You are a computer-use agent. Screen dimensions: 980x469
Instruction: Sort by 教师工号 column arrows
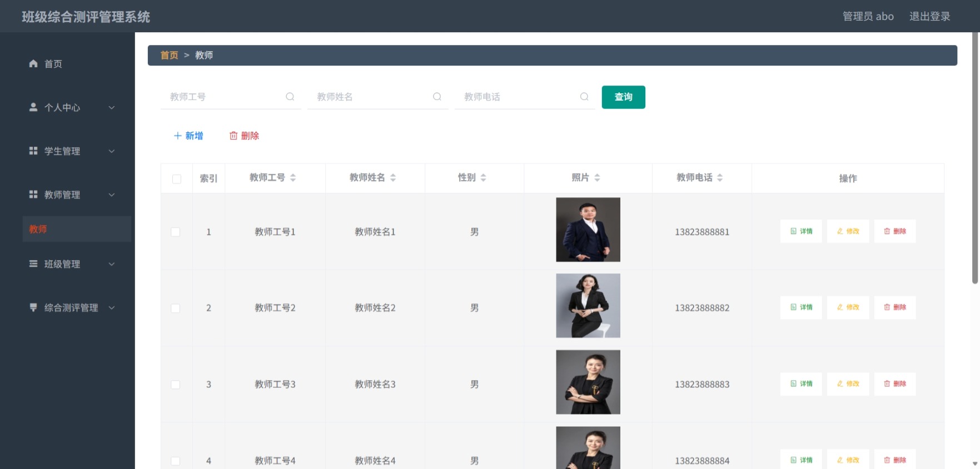click(x=293, y=178)
